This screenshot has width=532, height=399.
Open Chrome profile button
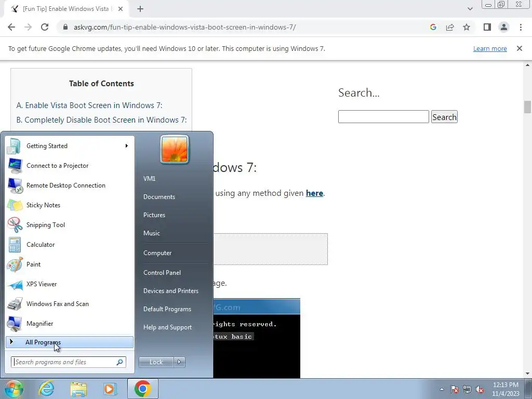pyautogui.click(x=504, y=27)
